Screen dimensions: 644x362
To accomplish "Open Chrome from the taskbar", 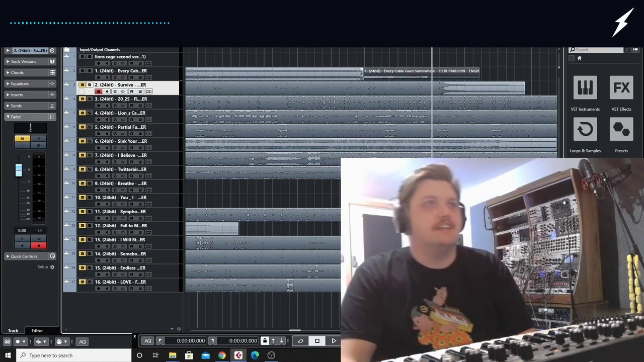I will 222,355.
